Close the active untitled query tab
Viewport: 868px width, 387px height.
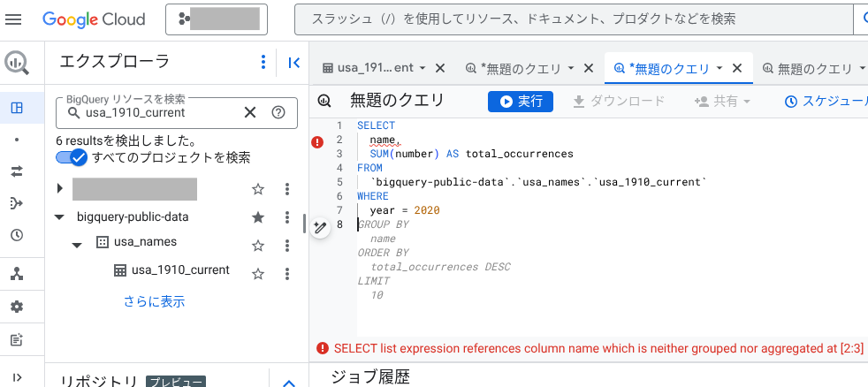click(737, 68)
